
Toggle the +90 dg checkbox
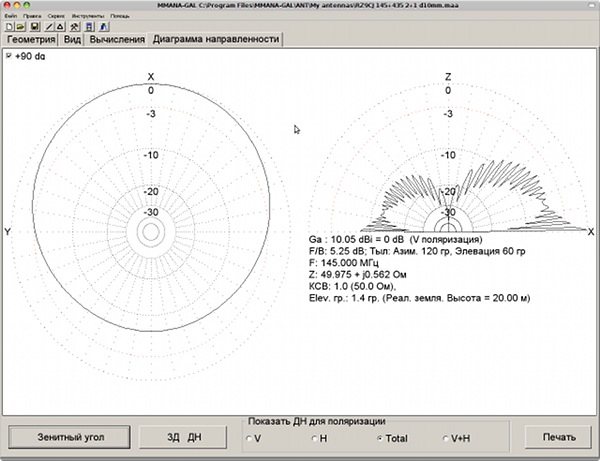click(9, 57)
